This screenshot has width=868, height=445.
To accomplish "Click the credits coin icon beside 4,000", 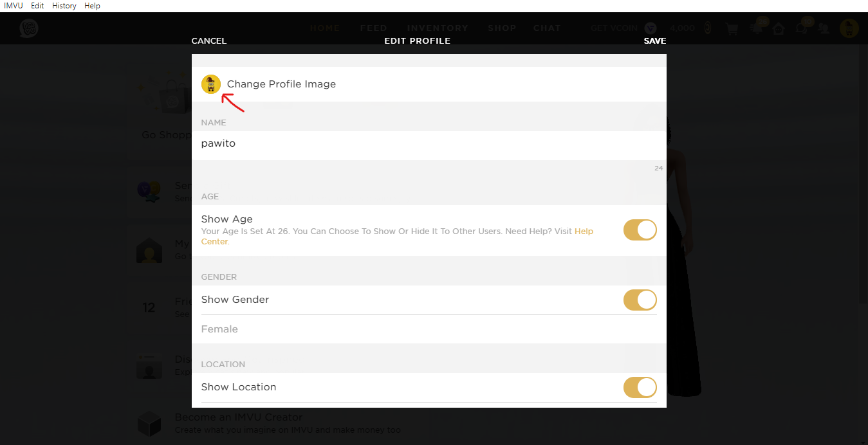I will [x=708, y=28].
